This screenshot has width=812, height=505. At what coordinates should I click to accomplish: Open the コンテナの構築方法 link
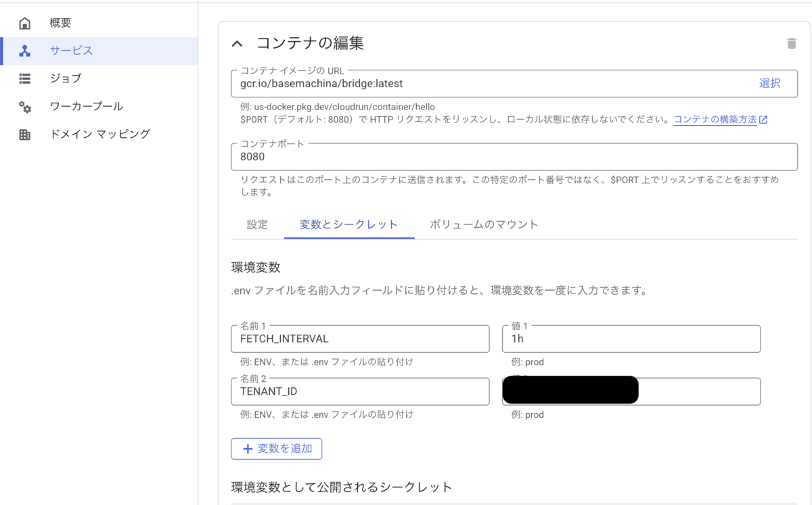pos(715,120)
